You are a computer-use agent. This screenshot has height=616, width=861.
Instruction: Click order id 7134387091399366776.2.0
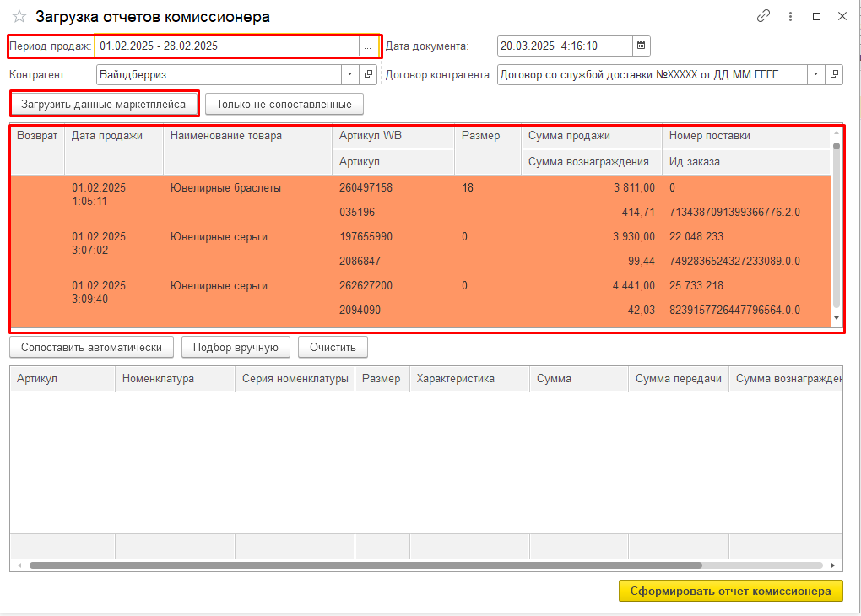[734, 212]
